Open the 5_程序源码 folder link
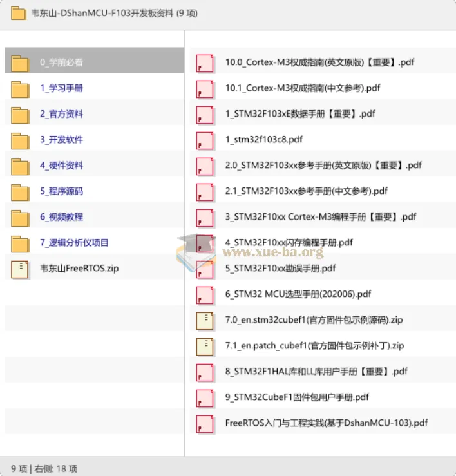Screen dimensions: 456x476 pyautogui.click(x=61, y=191)
